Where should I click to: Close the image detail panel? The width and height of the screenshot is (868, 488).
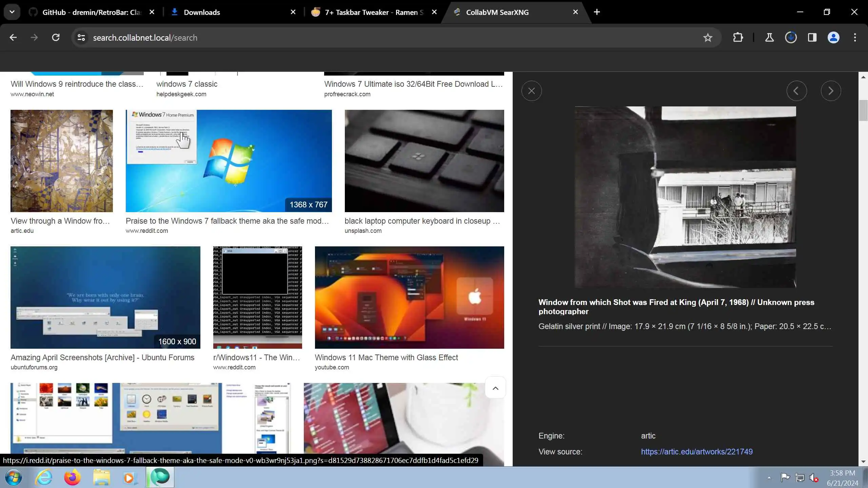(x=531, y=91)
